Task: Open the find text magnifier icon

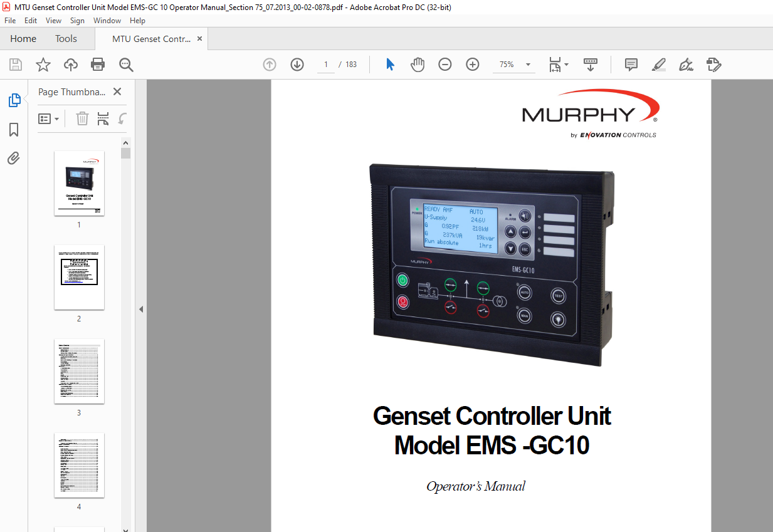Action: [126, 65]
